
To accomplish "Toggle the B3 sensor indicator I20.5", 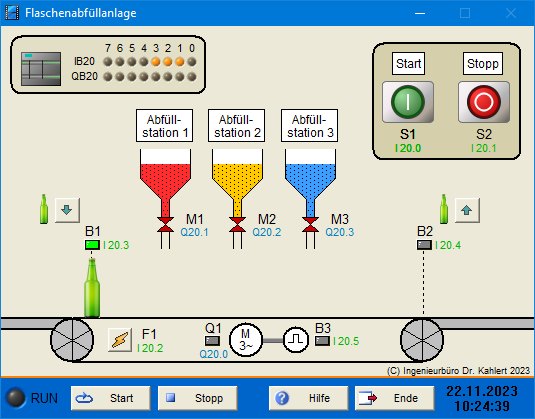I will (x=322, y=341).
